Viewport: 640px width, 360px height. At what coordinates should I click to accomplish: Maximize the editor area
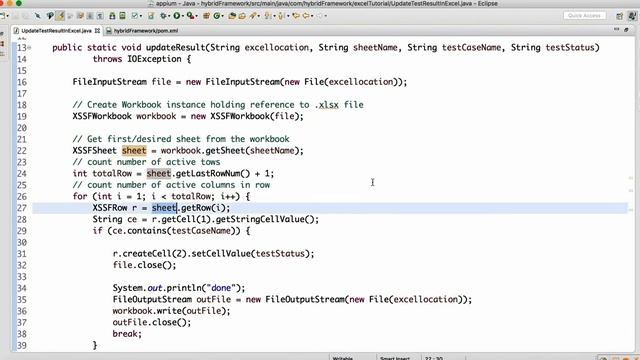[x=627, y=29]
